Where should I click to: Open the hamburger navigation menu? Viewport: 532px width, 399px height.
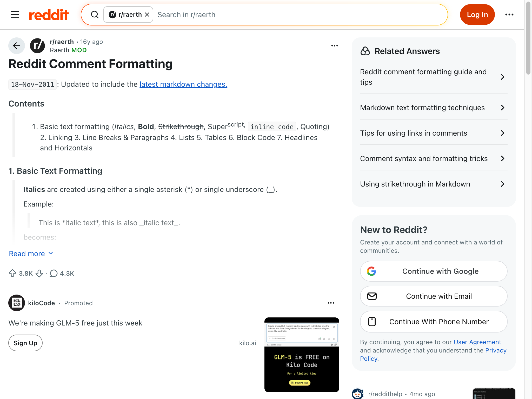[x=15, y=15]
